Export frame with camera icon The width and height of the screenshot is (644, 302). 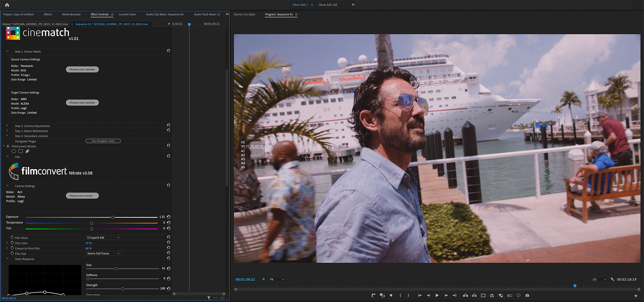[x=527, y=295]
